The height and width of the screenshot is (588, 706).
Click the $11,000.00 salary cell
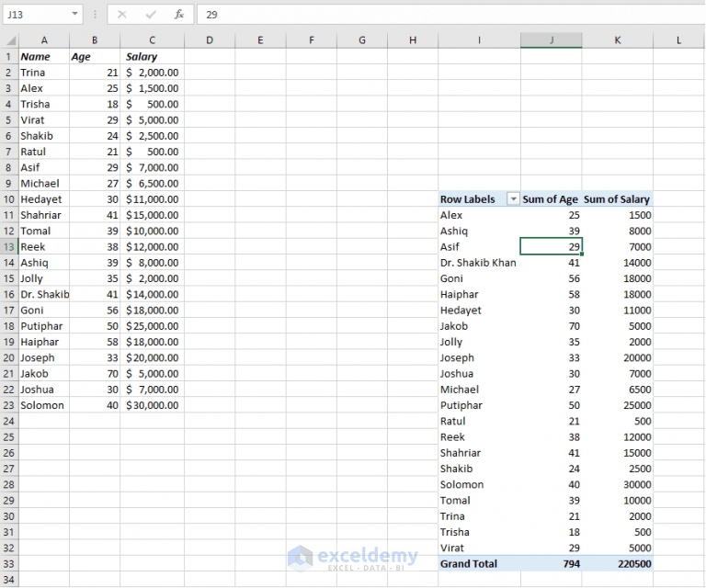[153, 199]
